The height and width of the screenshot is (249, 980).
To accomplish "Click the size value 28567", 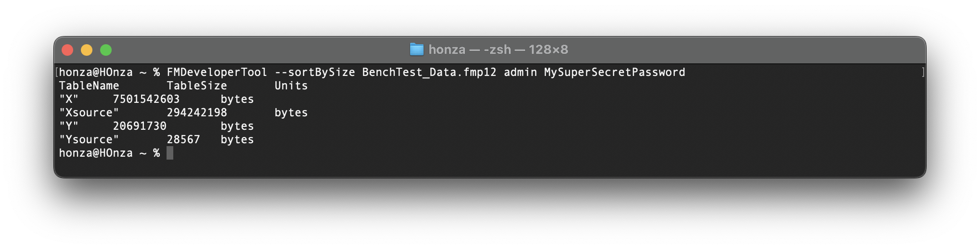I will [183, 140].
